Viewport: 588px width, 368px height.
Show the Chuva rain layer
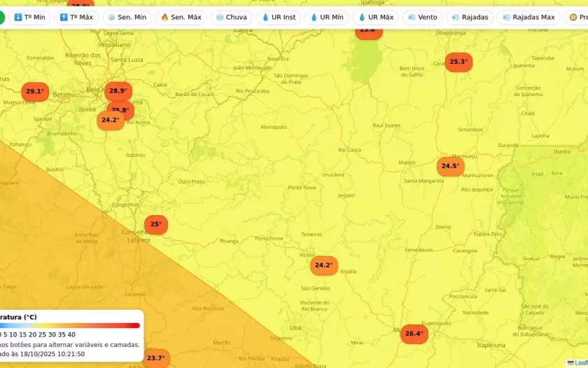231,17
